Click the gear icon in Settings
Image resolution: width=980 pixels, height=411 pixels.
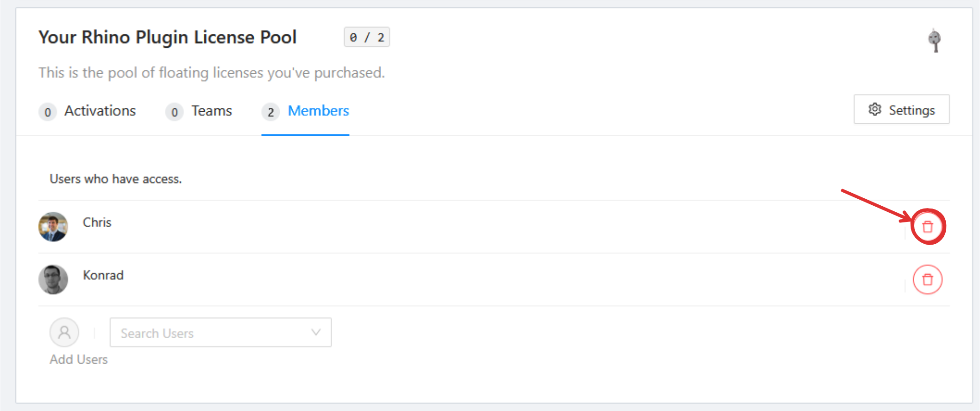point(874,109)
